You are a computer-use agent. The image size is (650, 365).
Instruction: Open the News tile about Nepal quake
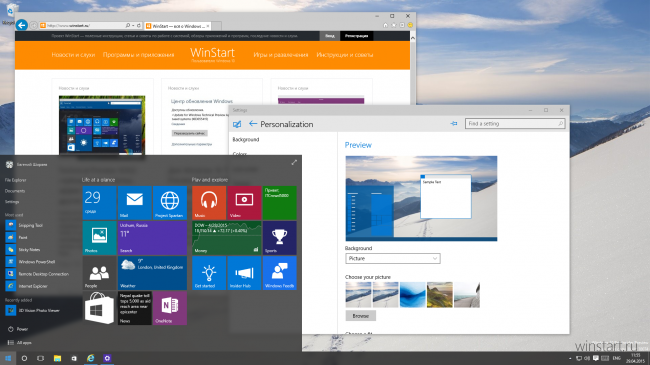tap(135, 308)
